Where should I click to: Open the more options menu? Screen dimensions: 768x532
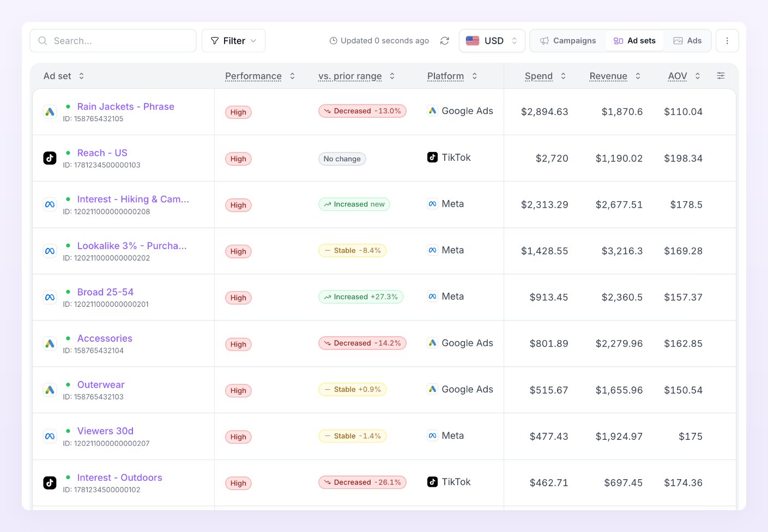(x=727, y=41)
